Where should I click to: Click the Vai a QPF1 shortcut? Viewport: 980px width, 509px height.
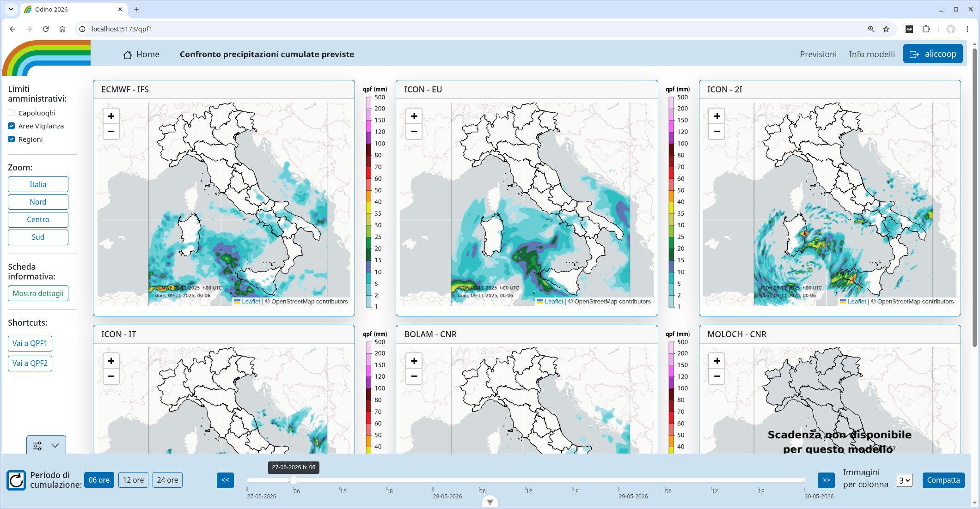(30, 344)
